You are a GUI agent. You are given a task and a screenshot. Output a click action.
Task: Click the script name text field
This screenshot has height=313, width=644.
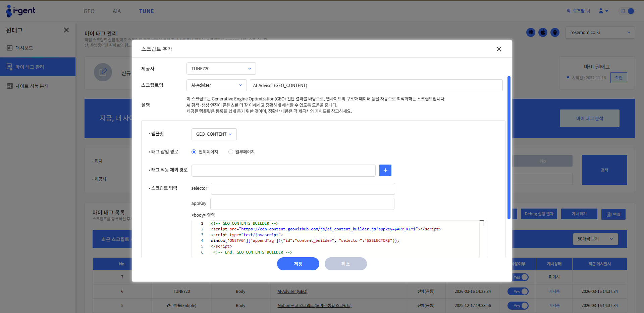coord(376,85)
